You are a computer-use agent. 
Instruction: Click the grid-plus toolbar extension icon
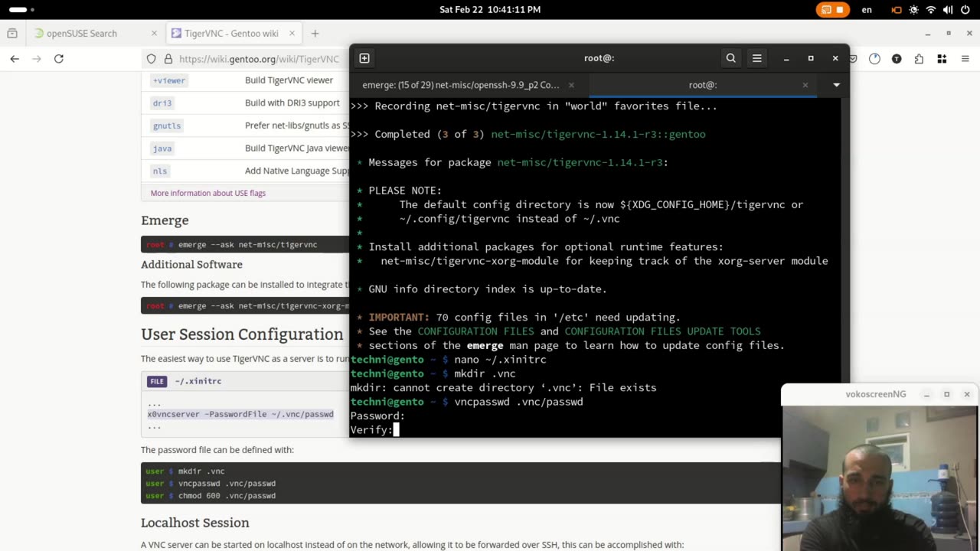pos(942,59)
